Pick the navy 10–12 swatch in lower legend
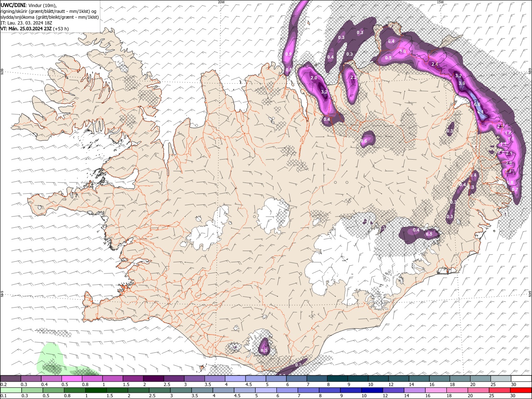The height and width of the screenshot is (399, 532). coord(372,390)
